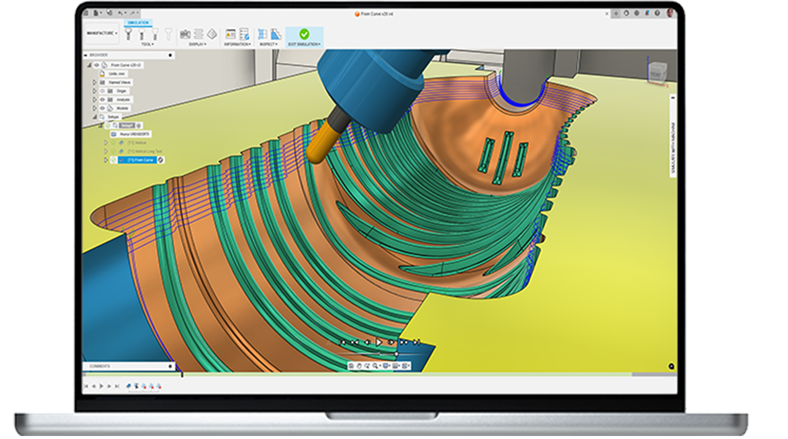The height and width of the screenshot is (439, 788).
Task: Open the TOOL dropdown menu
Action: 148,44
